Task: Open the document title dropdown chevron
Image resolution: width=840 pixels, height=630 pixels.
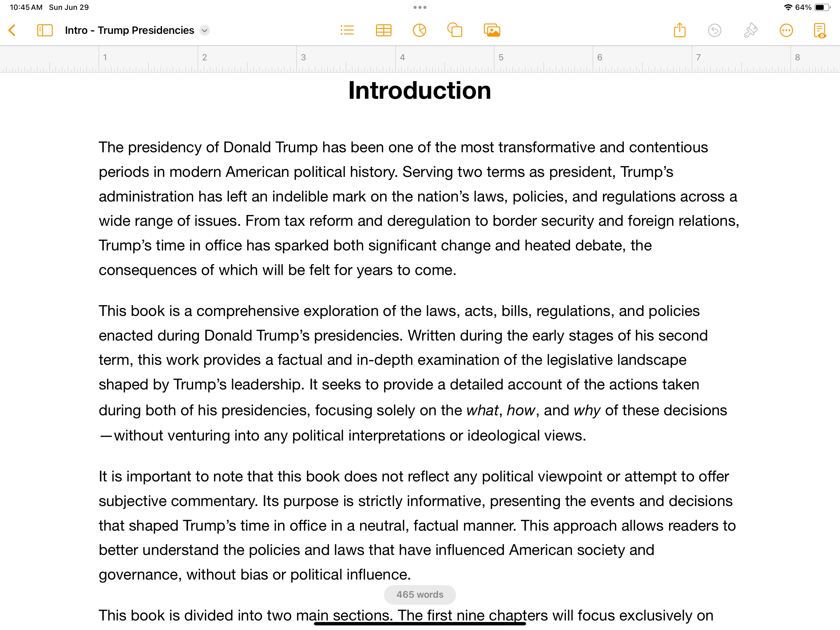Action: [x=205, y=30]
